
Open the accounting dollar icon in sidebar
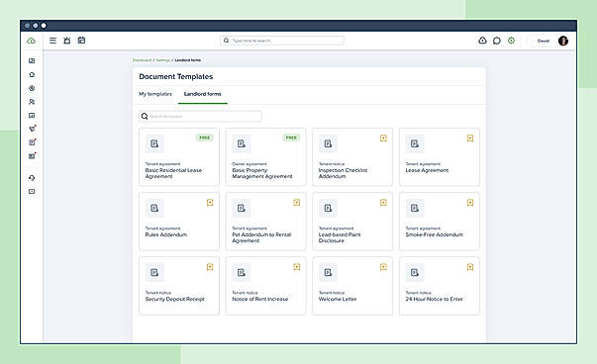pyautogui.click(x=32, y=88)
